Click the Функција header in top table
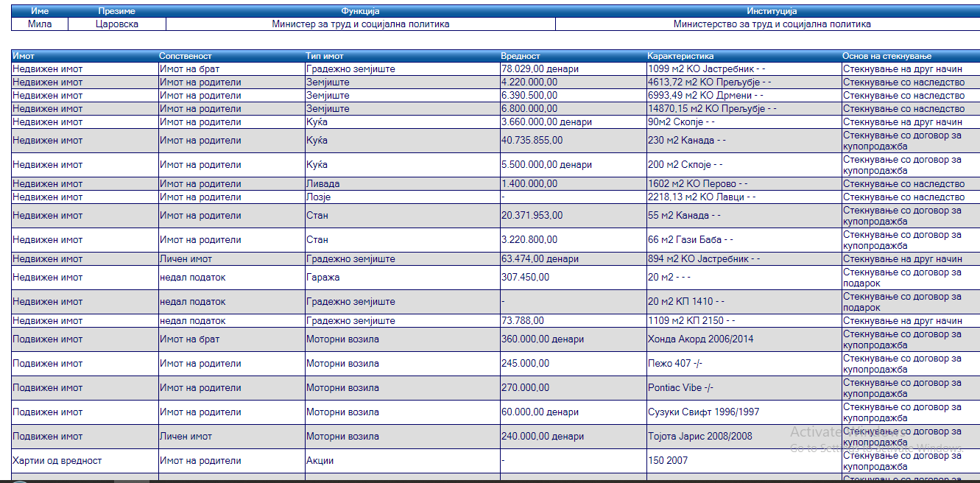This screenshot has width=980, height=483. [x=360, y=11]
